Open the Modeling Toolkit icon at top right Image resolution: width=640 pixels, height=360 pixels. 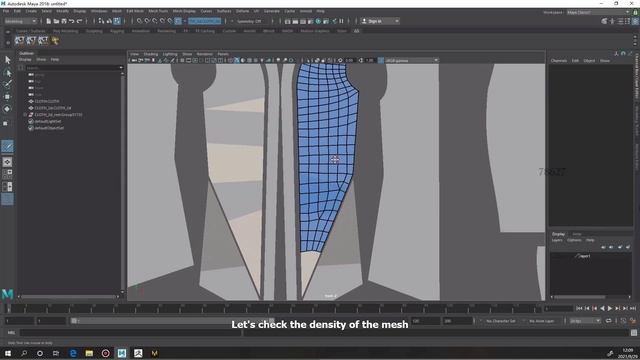pyautogui.click(x=604, y=21)
